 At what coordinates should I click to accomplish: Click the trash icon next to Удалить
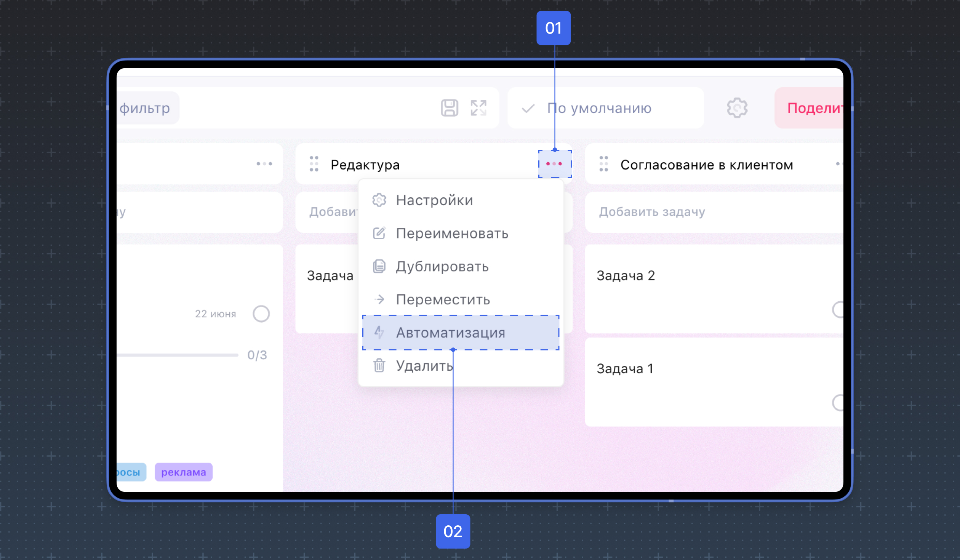(x=379, y=365)
